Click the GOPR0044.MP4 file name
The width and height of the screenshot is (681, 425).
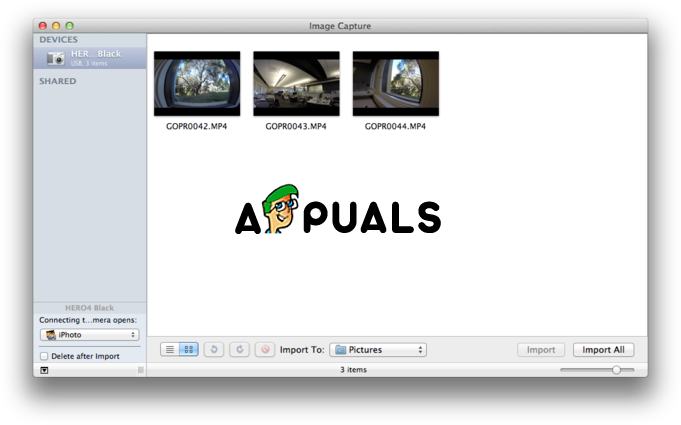point(395,126)
